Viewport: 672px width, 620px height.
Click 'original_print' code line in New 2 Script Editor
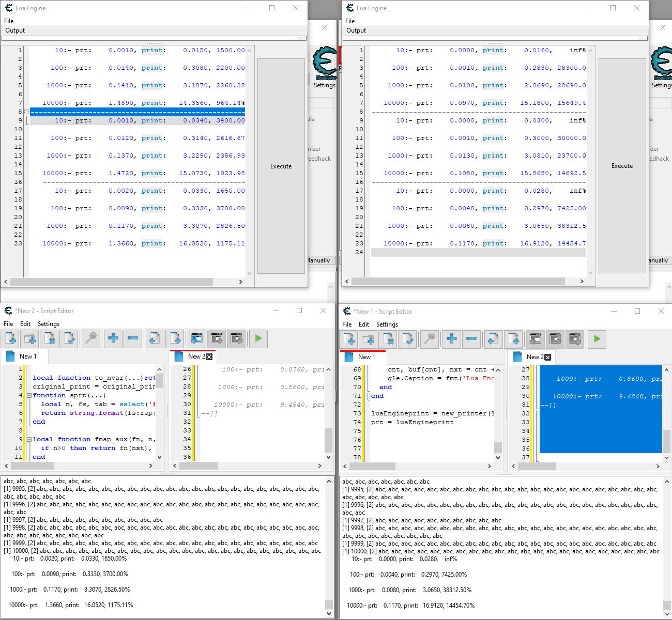(94, 387)
